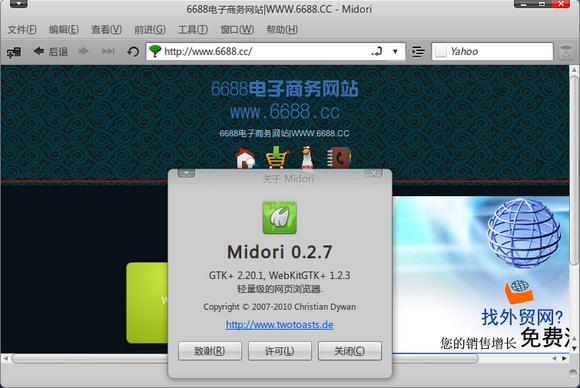Reload the page with the refresh icon
Viewport: 580px width, 388px height.
click(133, 51)
